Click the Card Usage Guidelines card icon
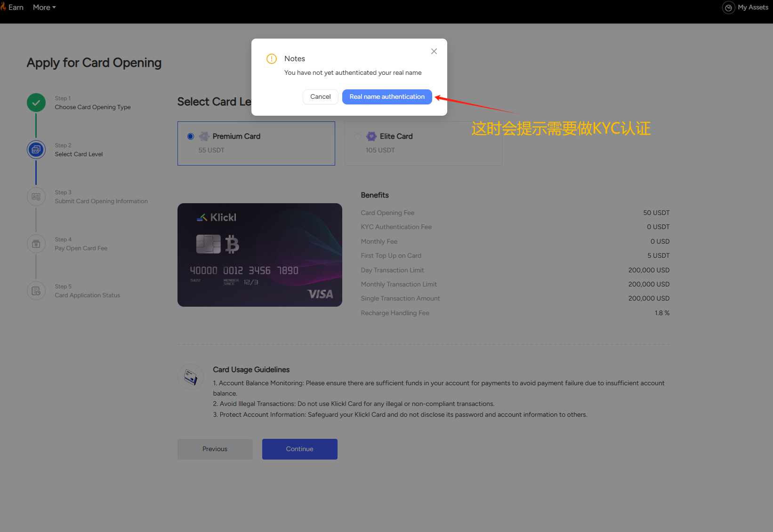This screenshot has height=532, width=773. pos(191,377)
